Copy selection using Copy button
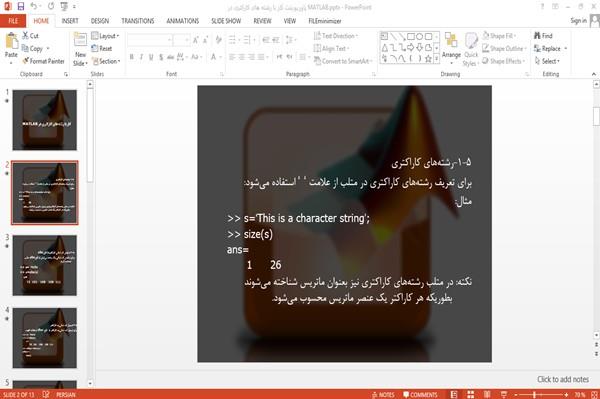This screenshot has width=600, height=399. click(33, 49)
